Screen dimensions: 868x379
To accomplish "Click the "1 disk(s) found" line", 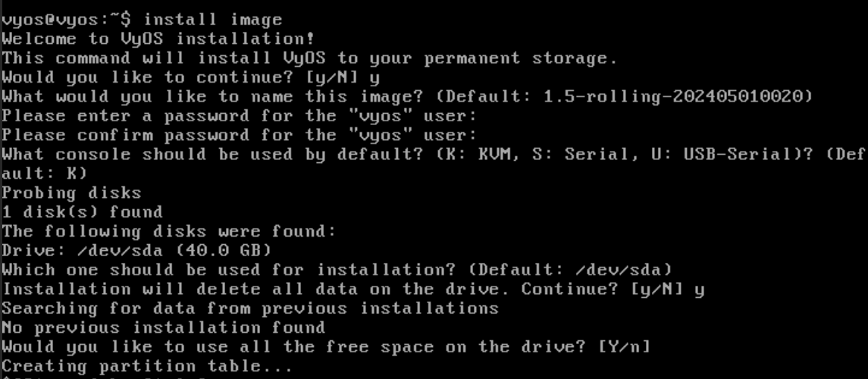I will tap(82, 211).
